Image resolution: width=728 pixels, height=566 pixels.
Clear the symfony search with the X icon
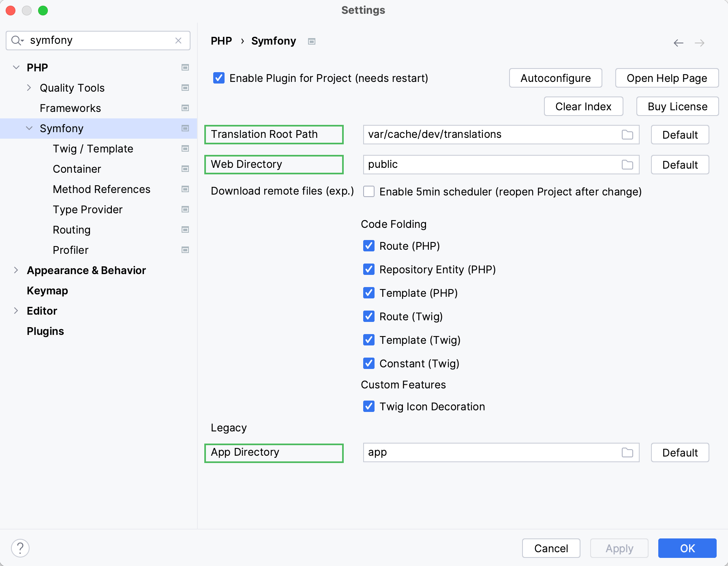[x=178, y=40]
